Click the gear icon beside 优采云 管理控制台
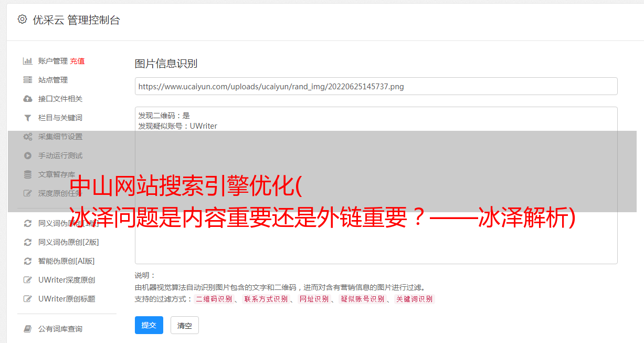The height and width of the screenshot is (343, 644). [22, 19]
